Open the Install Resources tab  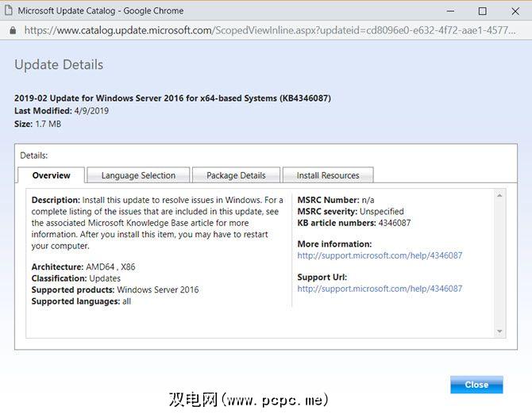click(328, 175)
